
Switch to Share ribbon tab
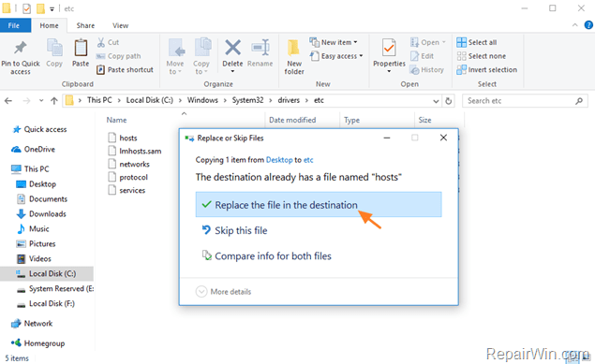coord(85,25)
